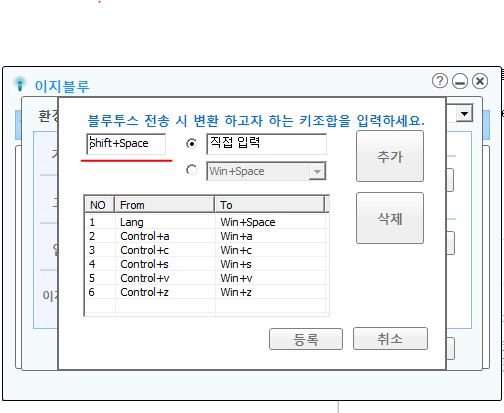Minimize the 이지블루 window

(x=460, y=81)
